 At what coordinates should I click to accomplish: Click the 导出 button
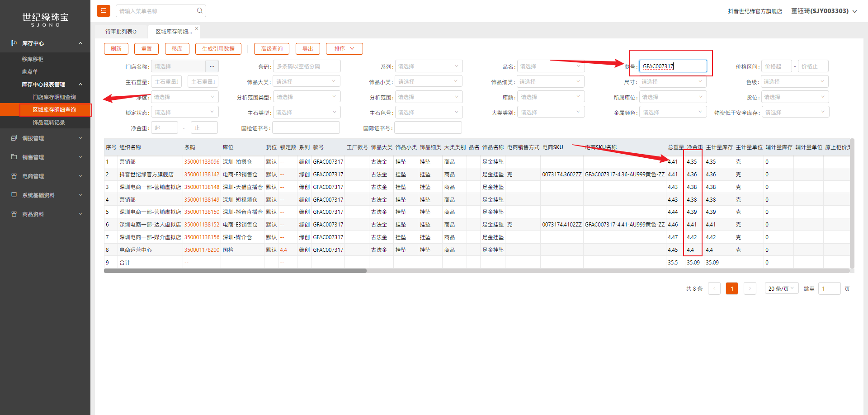coord(308,49)
